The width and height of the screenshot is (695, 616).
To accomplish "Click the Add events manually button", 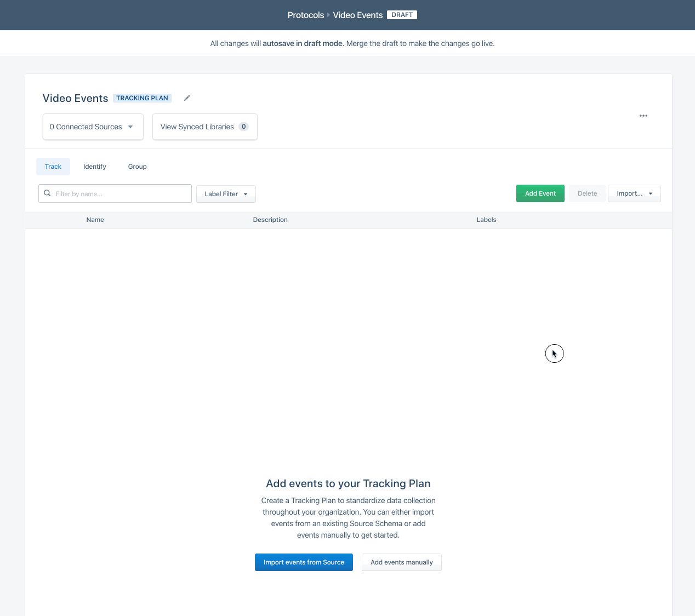I will 401,562.
